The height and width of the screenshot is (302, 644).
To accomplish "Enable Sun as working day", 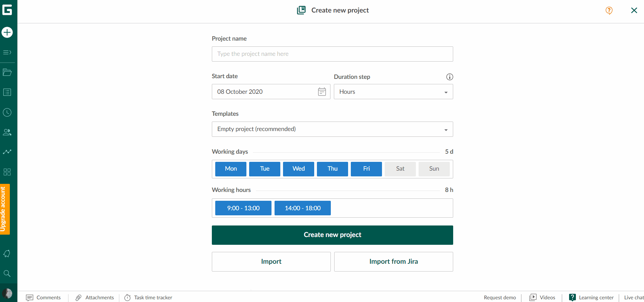I will [434, 169].
